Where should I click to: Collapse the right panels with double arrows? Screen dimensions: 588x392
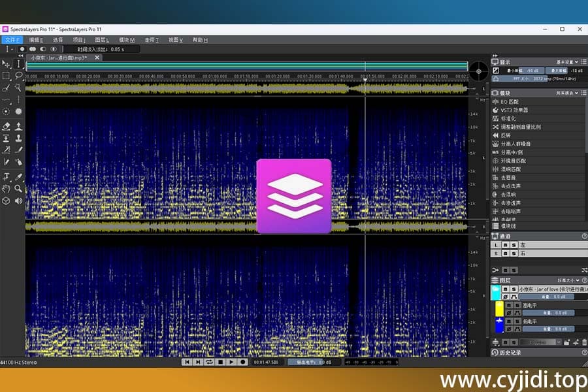[x=495, y=56]
